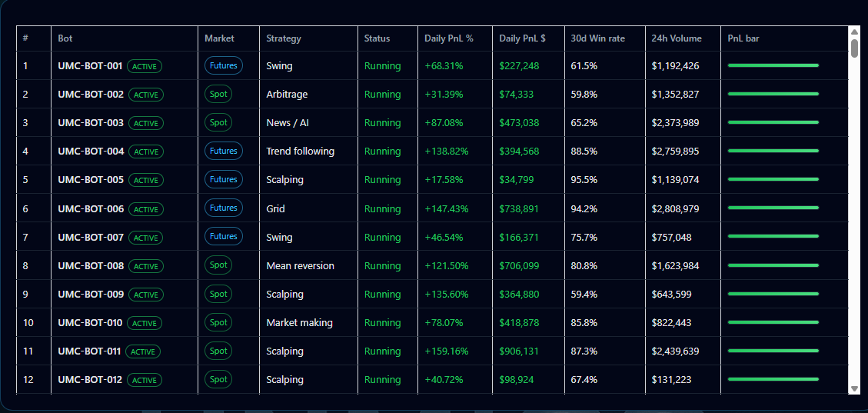Click the Futures badge for UMC-BOT-001
Screen dimensions: 868x413
click(224, 66)
